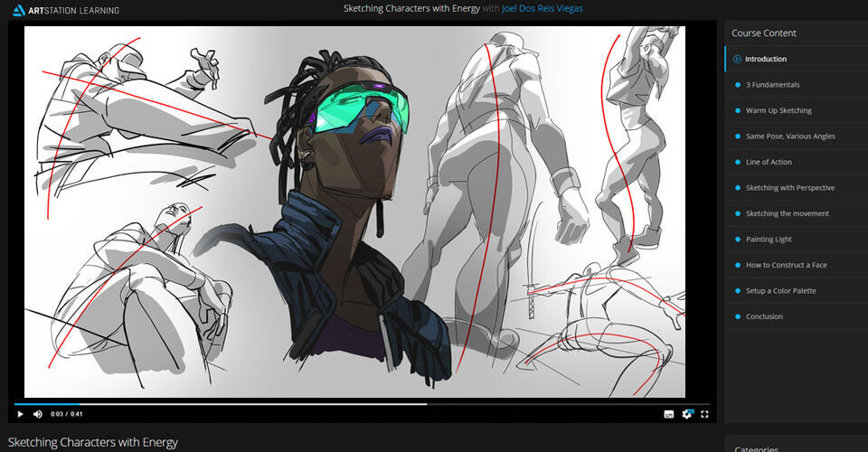
Task: Toggle closed captions on the video
Action: pos(669,414)
